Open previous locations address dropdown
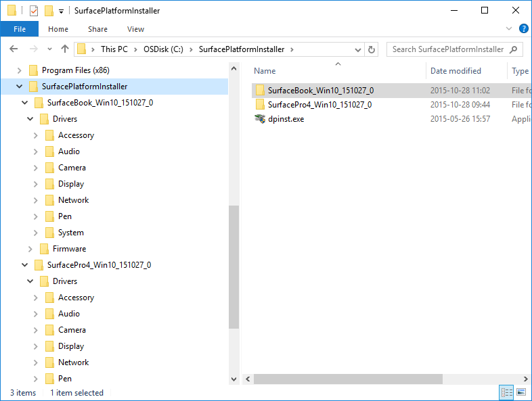Screen dimensions: 532x401 tap(357, 49)
